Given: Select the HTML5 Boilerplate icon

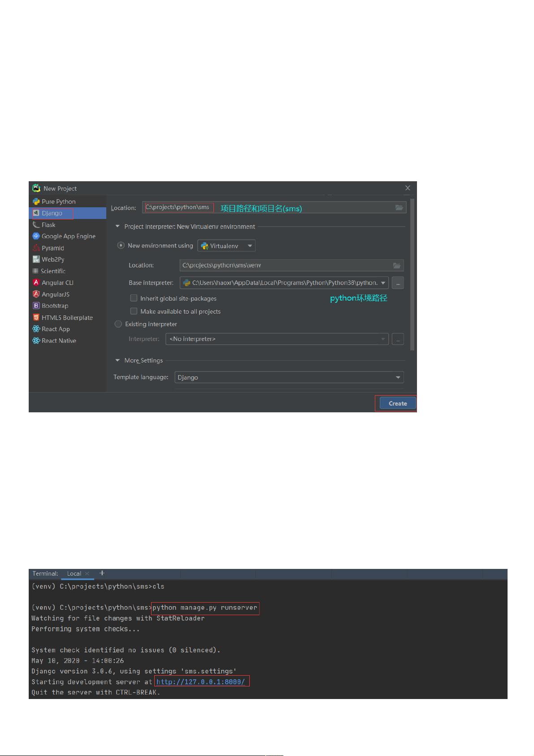Looking at the screenshot, I should [36, 317].
